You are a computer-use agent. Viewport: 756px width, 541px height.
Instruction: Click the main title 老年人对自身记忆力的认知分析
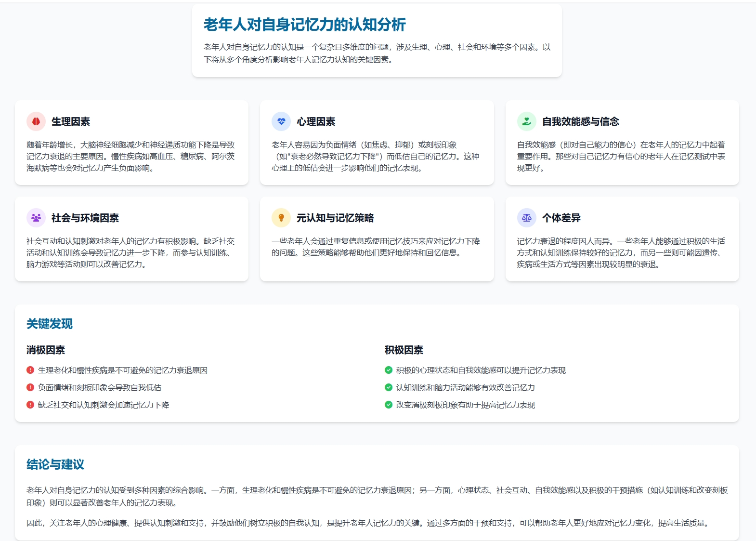[x=304, y=25]
